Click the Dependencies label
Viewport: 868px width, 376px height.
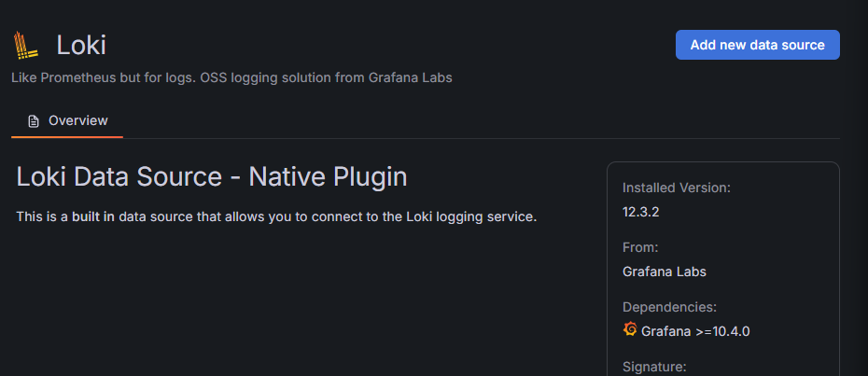tap(669, 307)
